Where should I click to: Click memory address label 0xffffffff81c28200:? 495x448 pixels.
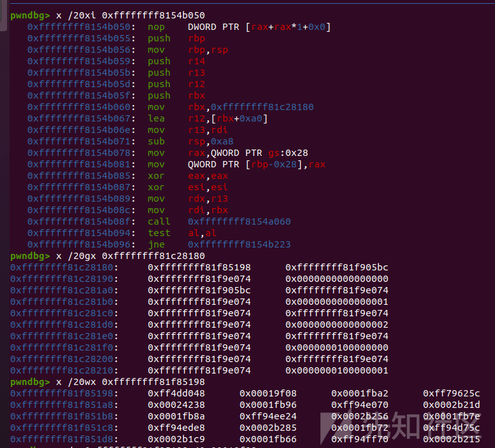click(64, 359)
